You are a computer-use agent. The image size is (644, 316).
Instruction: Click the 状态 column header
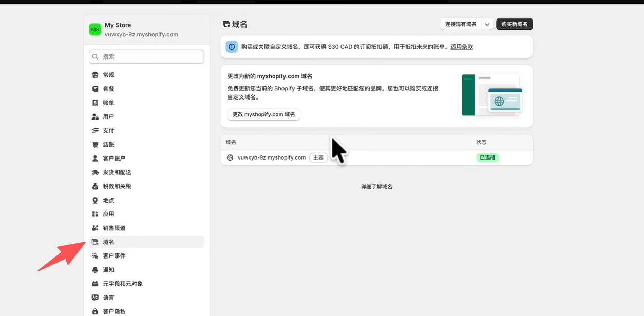(x=481, y=142)
